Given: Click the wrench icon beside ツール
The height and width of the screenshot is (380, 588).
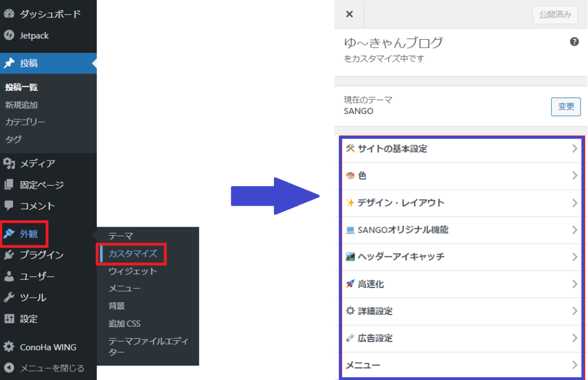Looking at the screenshot, I should [x=9, y=297].
